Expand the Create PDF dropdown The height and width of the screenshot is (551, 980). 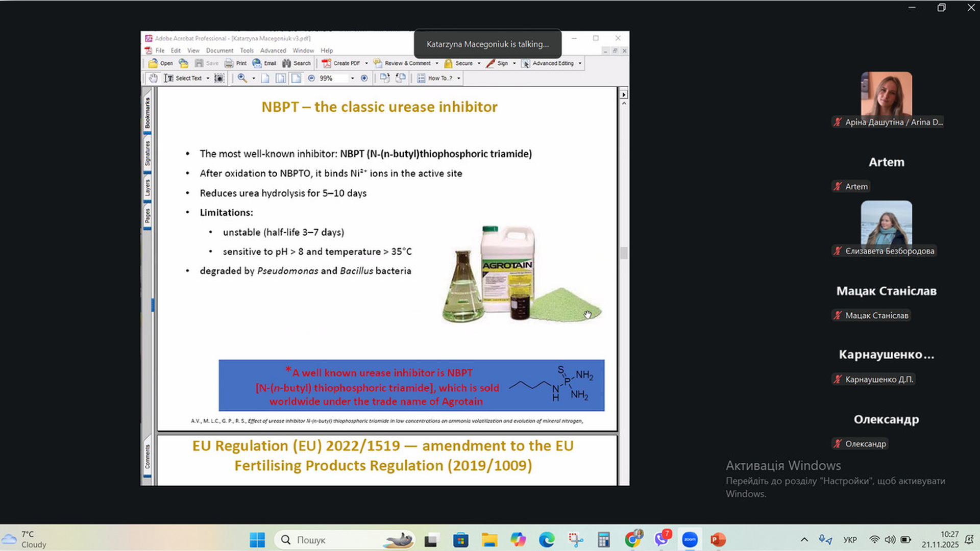(x=366, y=63)
